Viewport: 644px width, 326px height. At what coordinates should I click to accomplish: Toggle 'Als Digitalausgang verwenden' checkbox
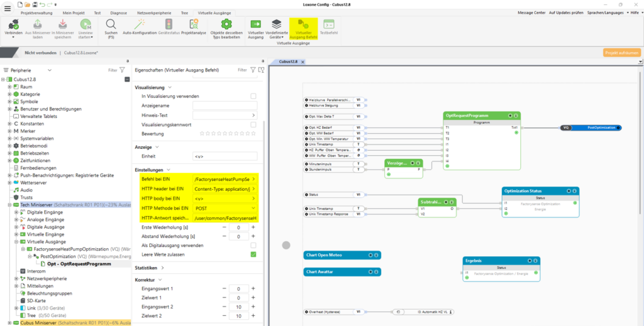click(253, 245)
